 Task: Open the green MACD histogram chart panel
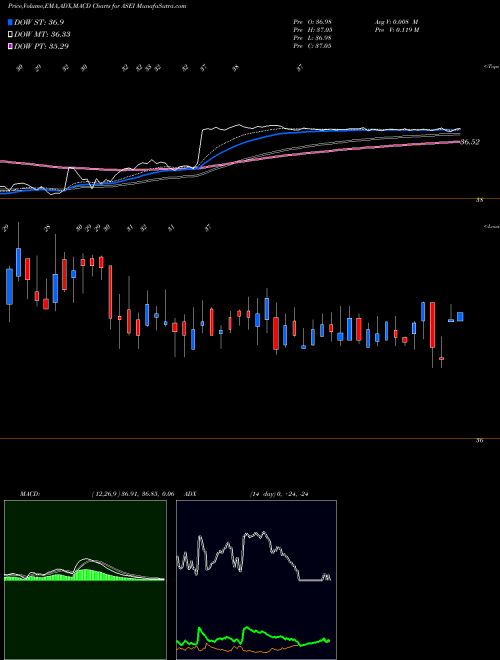85,580
